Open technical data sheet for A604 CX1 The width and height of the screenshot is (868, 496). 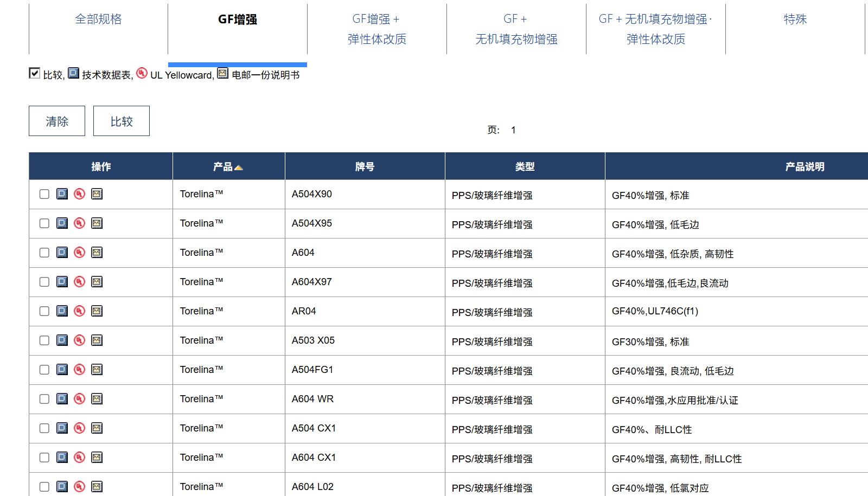click(x=62, y=458)
